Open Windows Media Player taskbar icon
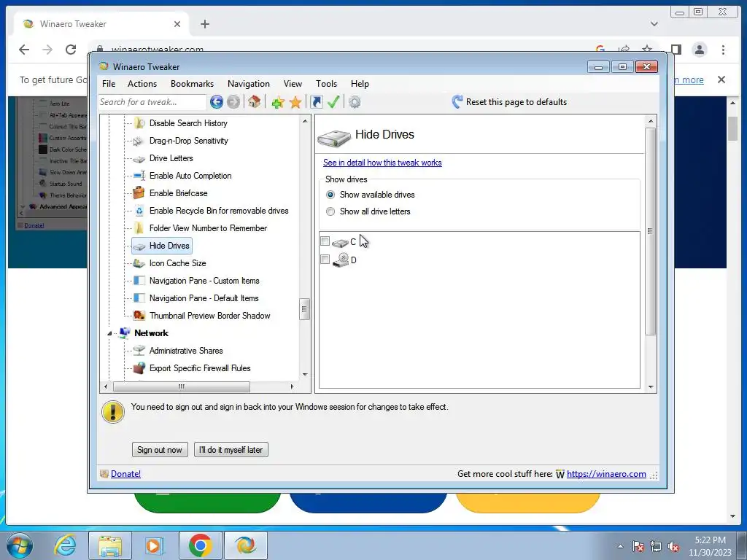Screen dimensions: 747x560 pos(155,545)
